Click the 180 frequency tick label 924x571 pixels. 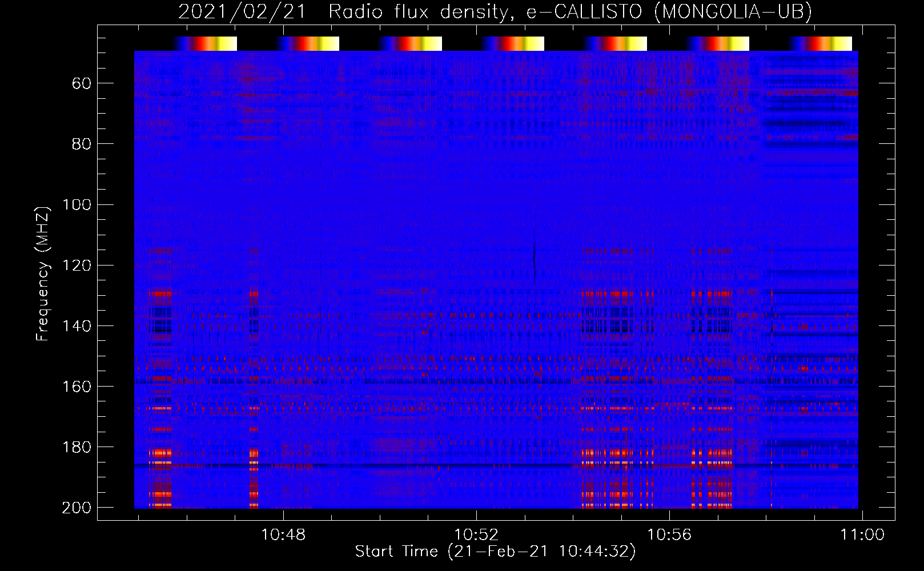(77, 447)
